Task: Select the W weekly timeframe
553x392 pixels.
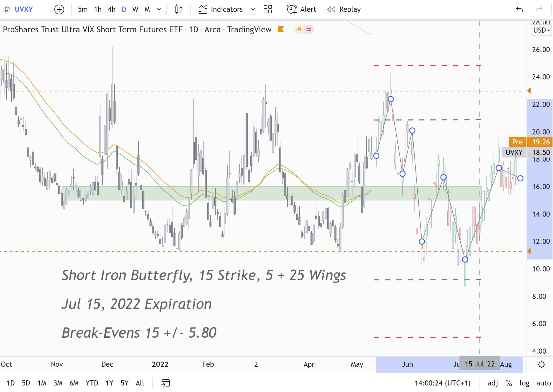Action: point(135,9)
